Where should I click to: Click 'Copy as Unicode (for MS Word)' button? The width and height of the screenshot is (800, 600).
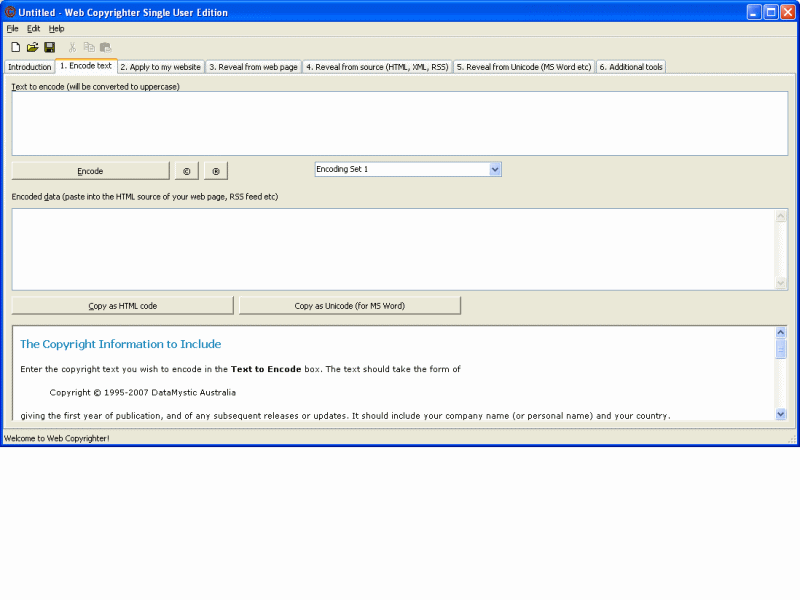349,304
